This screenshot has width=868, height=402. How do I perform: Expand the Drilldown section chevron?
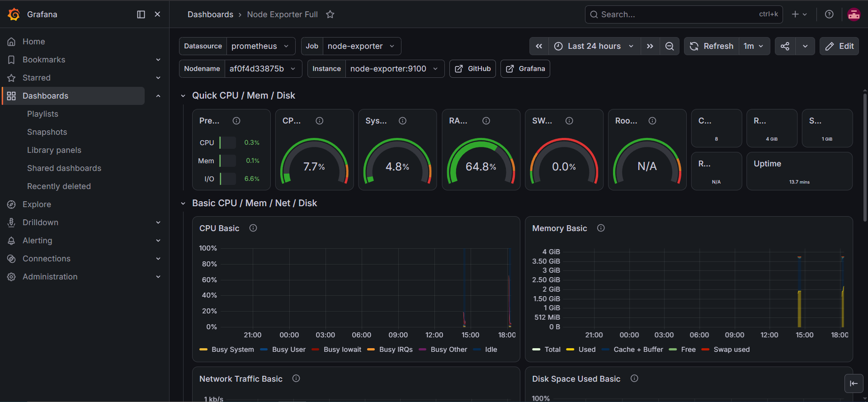158,222
